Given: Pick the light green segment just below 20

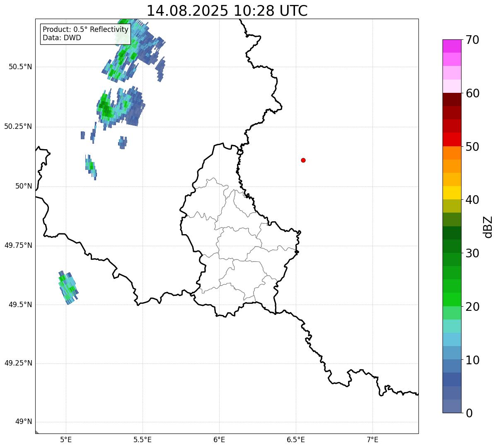Looking at the screenshot, I should click(452, 313).
